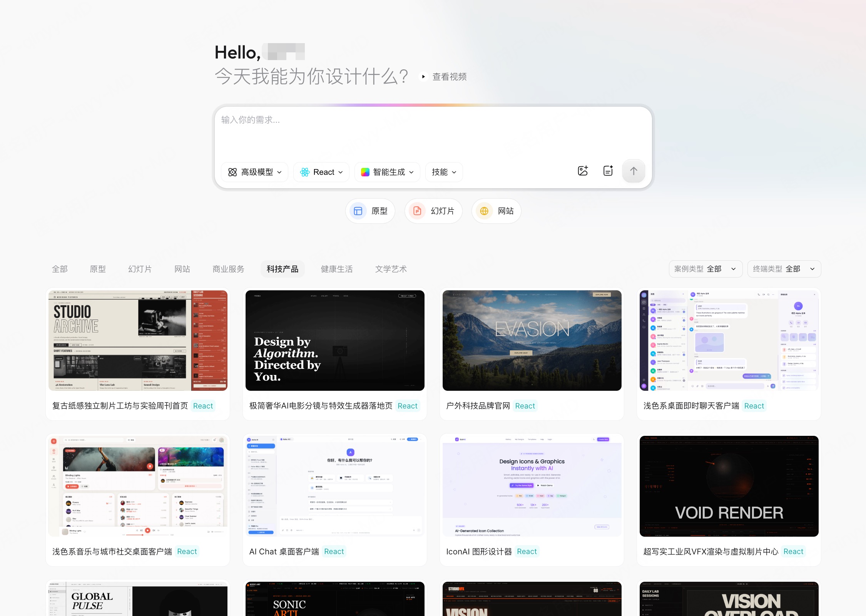Open the GLOBAL PULSE thumbnail
Image resolution: width=866 pixels, height=616 pixels.
(138, 599)
